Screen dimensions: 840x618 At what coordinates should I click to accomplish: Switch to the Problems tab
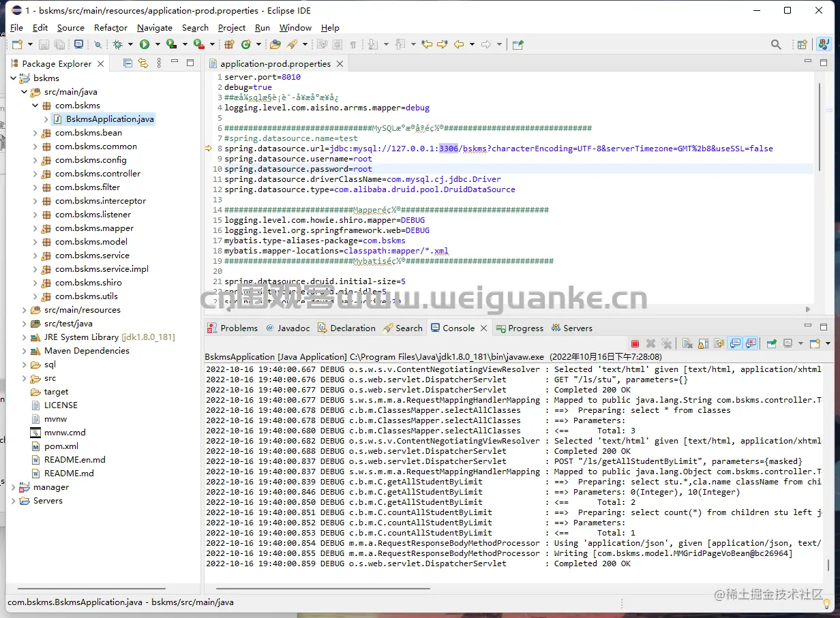pos(232,328)
